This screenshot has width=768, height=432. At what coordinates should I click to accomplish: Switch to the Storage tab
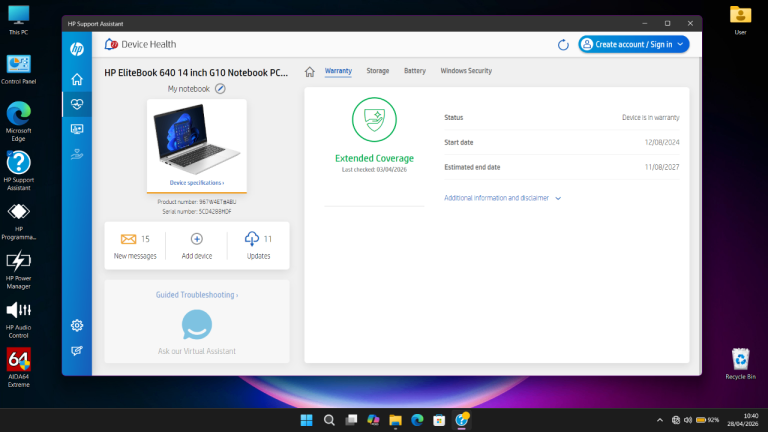coord(378,71)
